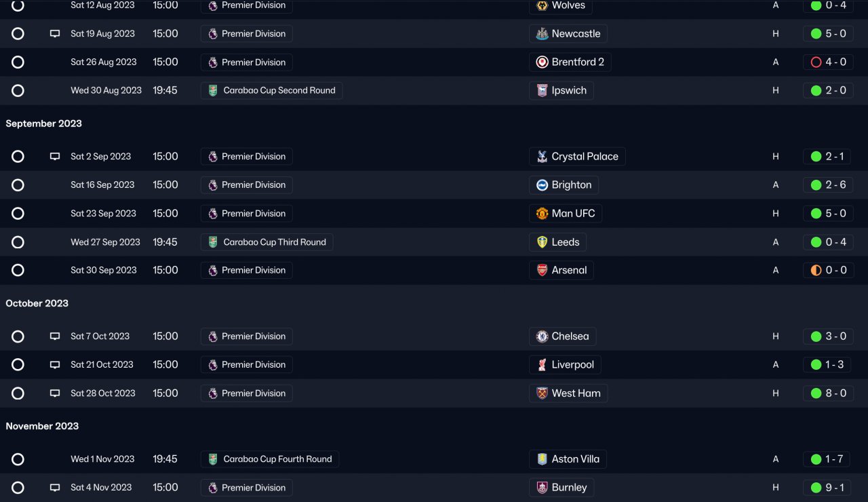Select the radio circle for Brentford 2 match
This screenshot has height=502, width=868.
pyautogui.click(x=18, y=62)
